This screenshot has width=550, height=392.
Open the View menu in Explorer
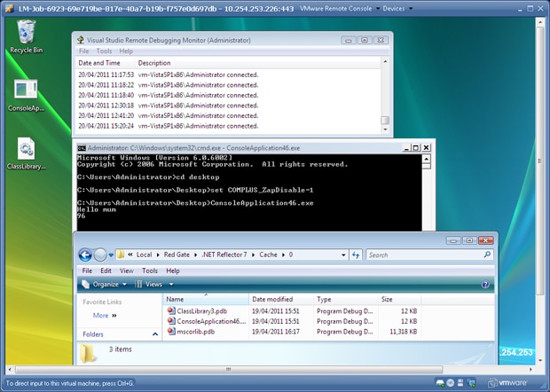tap(127, 270)
